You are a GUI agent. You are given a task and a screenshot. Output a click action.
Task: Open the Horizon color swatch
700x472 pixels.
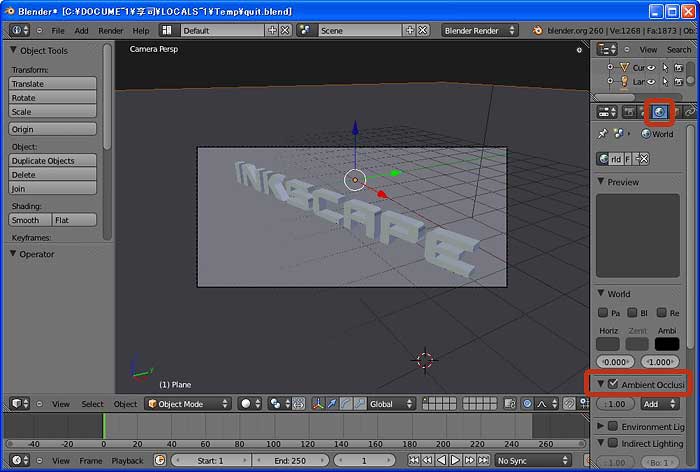[608, 344]
